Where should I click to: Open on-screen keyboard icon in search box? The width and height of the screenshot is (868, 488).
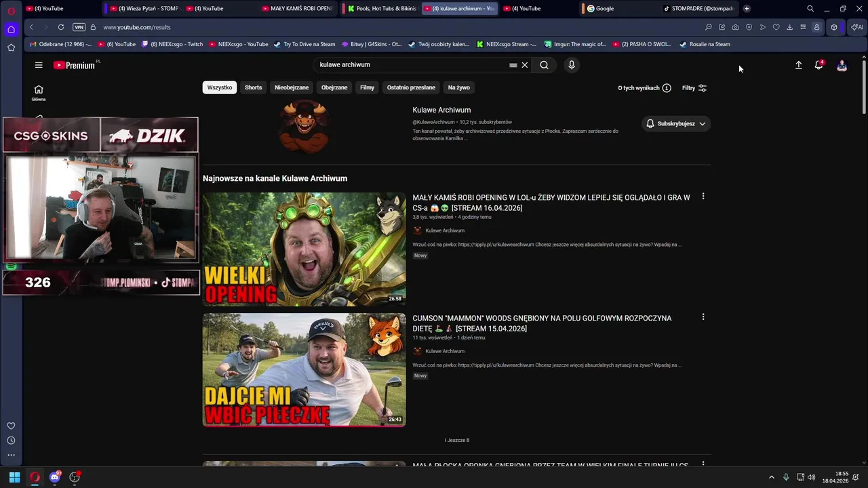click(513, 65)
